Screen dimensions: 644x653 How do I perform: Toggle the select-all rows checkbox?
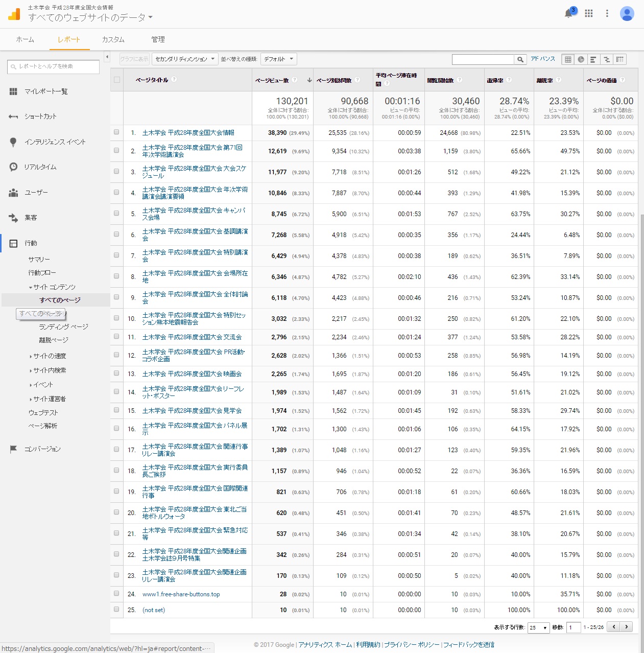point(117,80)
